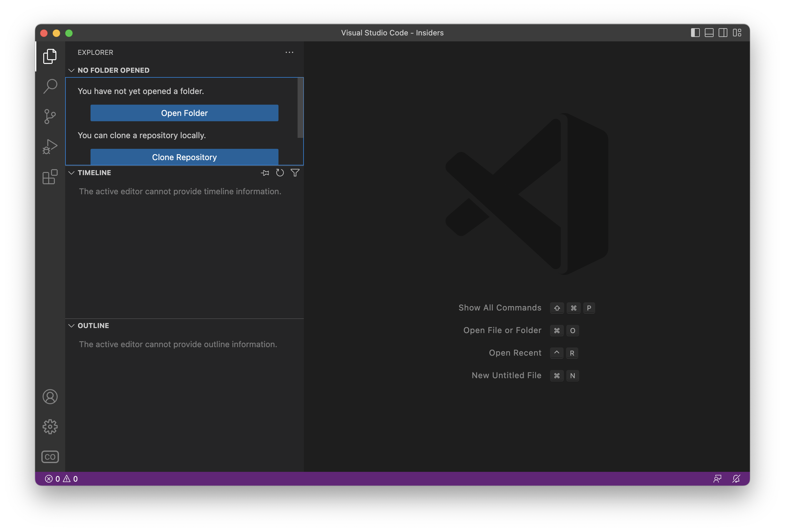
Task: Toggle notifications via the status bar bell
Action: pyautogui.click(x=736, y=479)
